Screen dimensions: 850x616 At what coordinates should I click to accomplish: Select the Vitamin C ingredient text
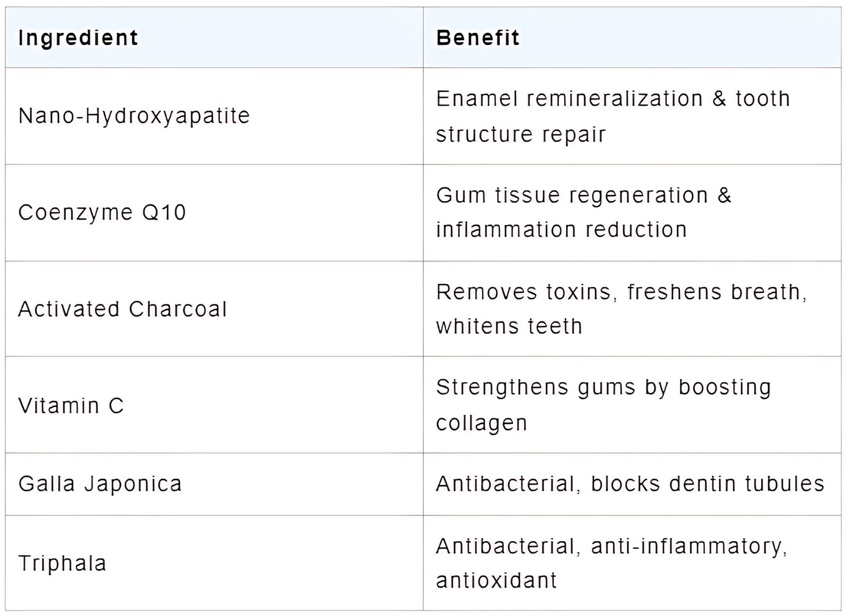point(71,406)
